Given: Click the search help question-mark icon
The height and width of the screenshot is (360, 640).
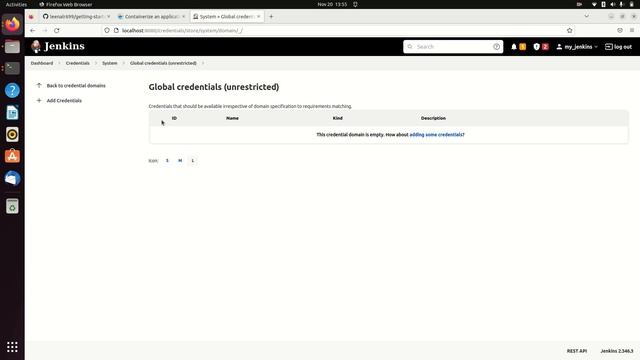Looking at the screenshot, I should point(496,47).
